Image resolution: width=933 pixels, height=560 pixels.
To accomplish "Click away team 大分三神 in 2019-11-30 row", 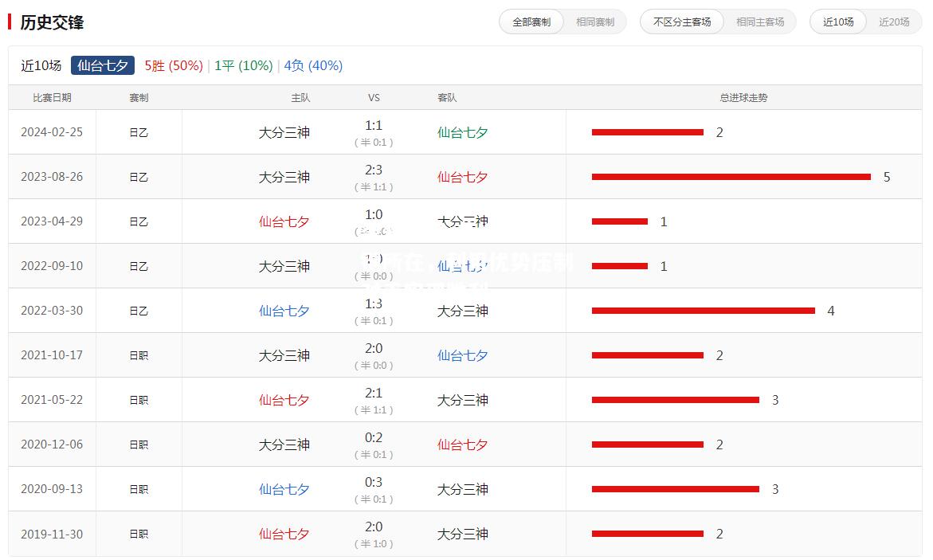I will (x=462, y=534).
